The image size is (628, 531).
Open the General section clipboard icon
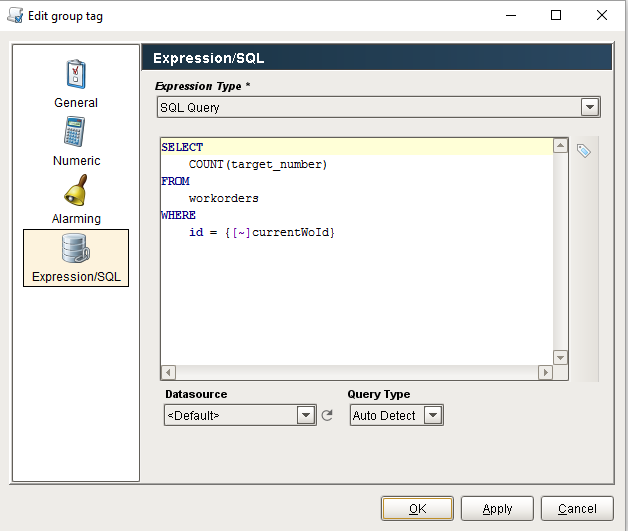tap(76, 74)
